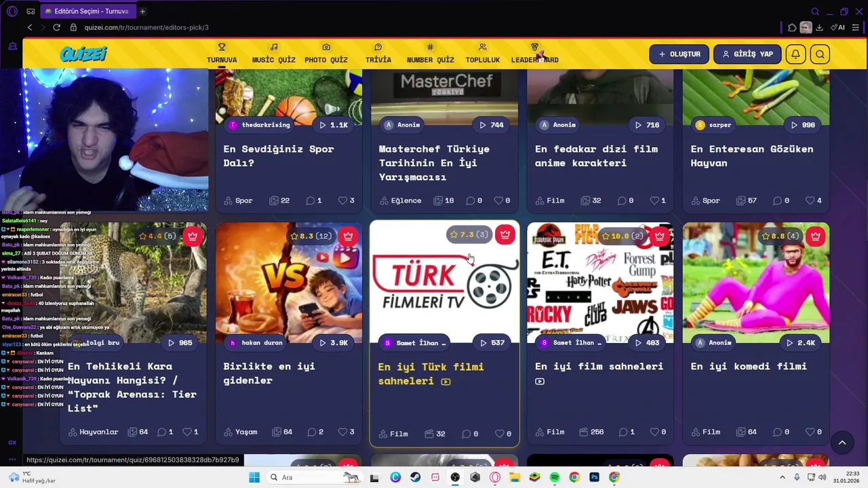Open 'En fedakar dizi film anime karakteri'
868x488 pixels.
596,156
